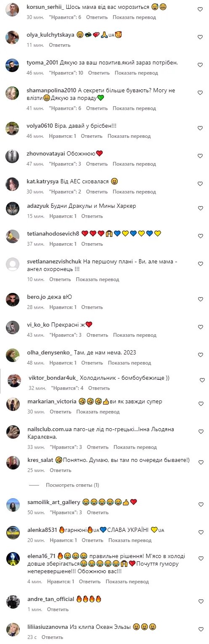Toggle like on kat.katrysya's comment
209x644 pixels.
[x=200, y=184]
